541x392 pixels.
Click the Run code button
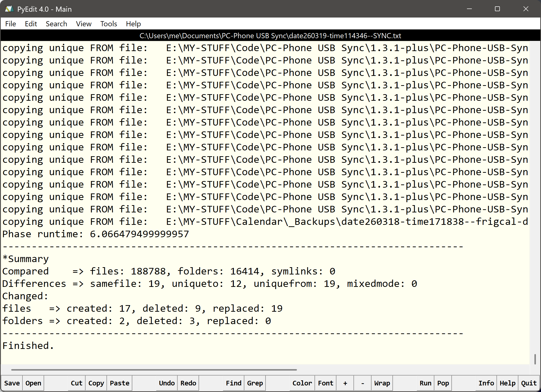point(425,383)
